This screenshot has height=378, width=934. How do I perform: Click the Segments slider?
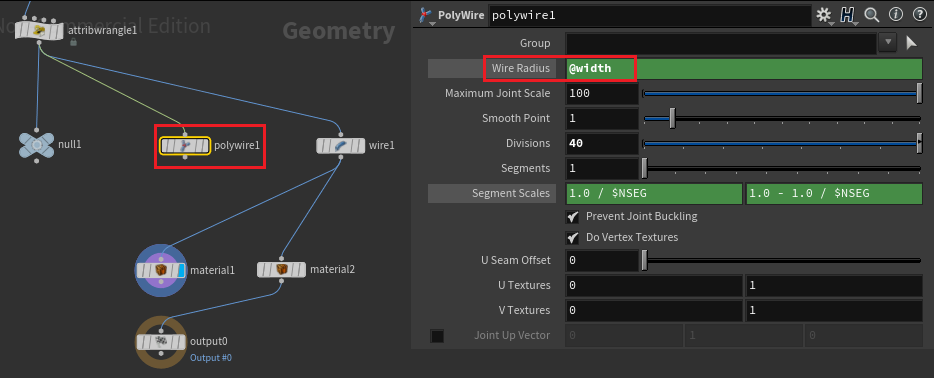[x=782, y=168]
